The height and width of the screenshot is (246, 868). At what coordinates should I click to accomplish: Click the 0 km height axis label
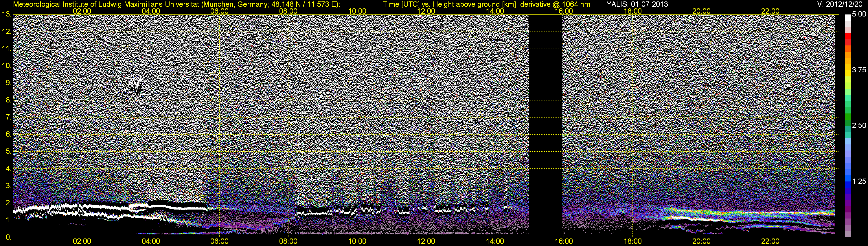coord(8,237)
